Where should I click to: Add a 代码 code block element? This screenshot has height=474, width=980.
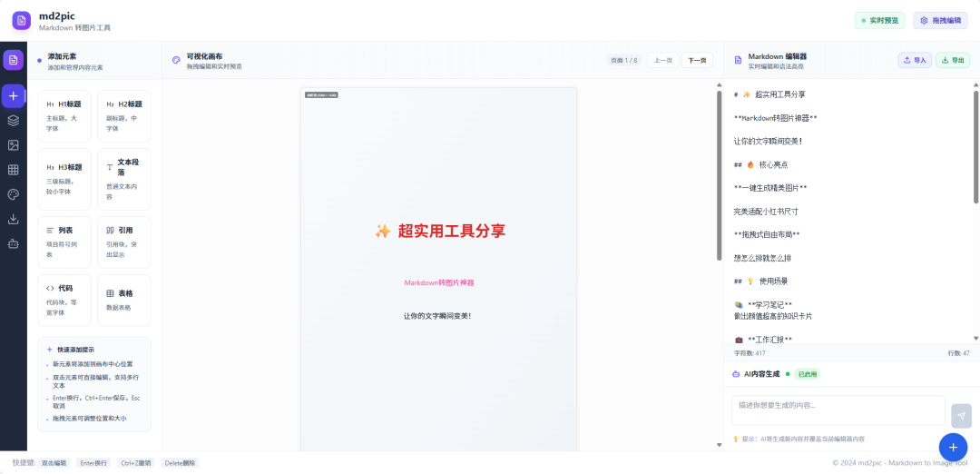point(64,301)
